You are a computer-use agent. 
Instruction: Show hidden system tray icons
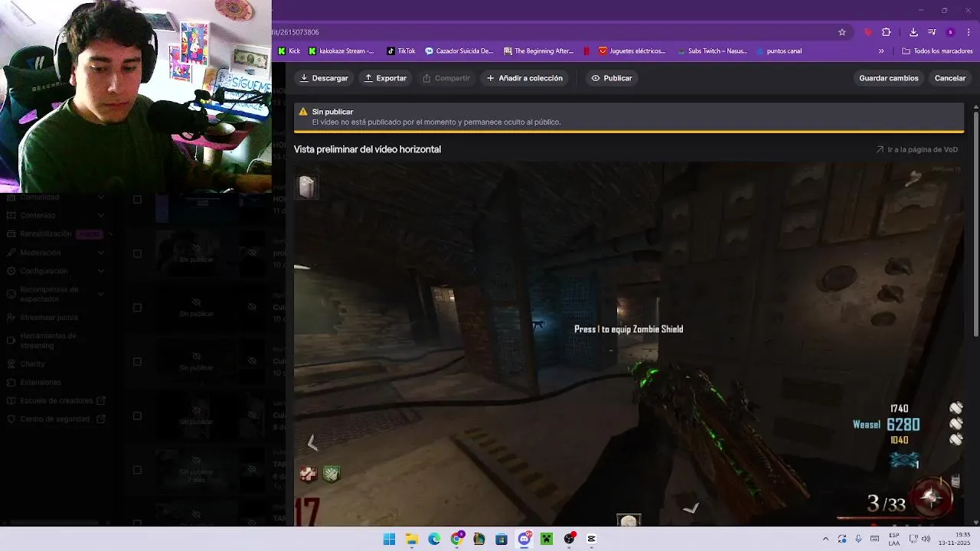point(825,539)
